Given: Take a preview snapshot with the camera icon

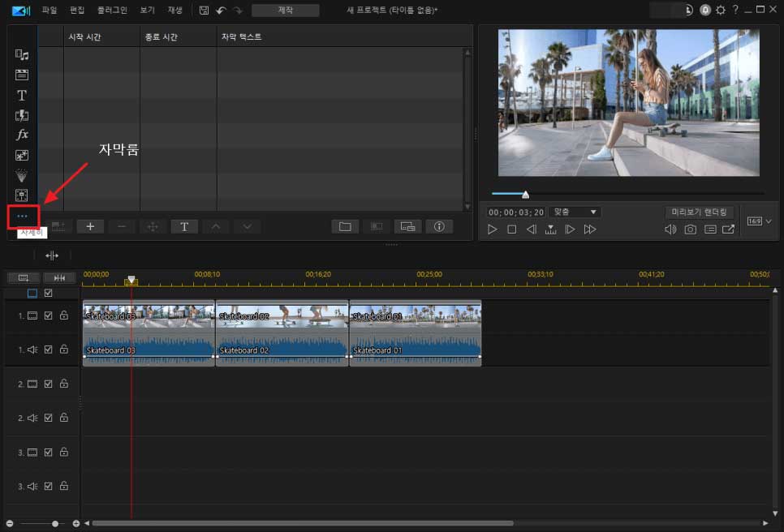Looking at the screenshot, I should (690, 230).
